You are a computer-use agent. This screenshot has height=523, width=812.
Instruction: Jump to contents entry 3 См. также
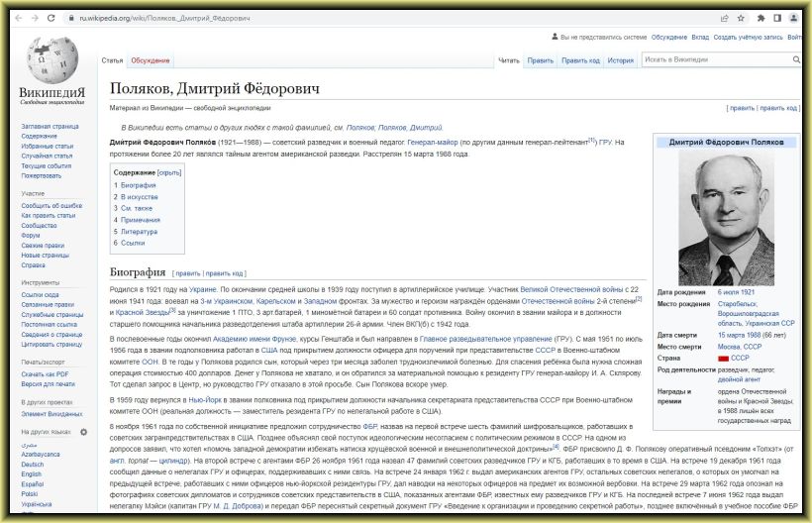tap(133, 208)
